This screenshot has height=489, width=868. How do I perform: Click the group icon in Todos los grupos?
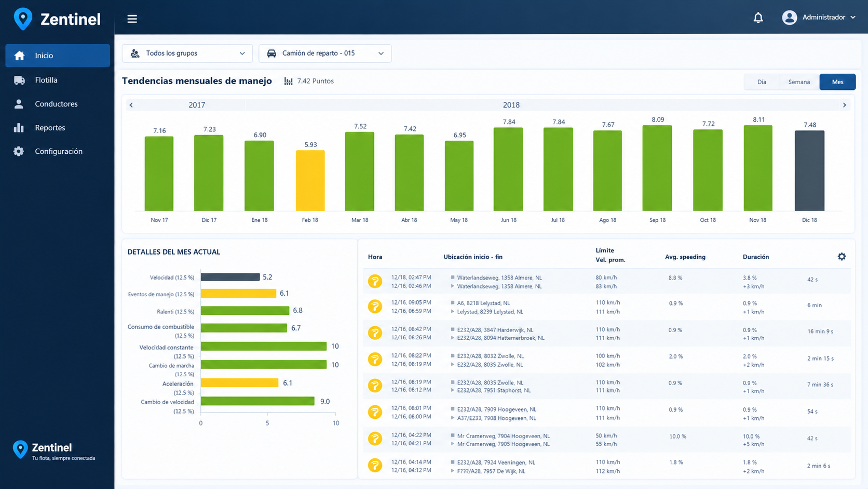pyautogui.click(x=135, y=53)
